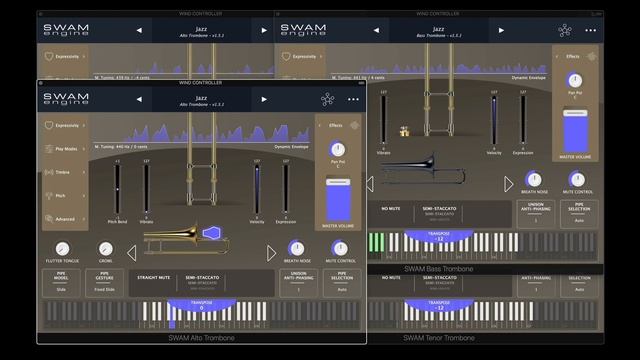This screenshot has width=640, height=360.
Task: Click Effects diamond icon in front Alto window
Action: coord(354,125)
